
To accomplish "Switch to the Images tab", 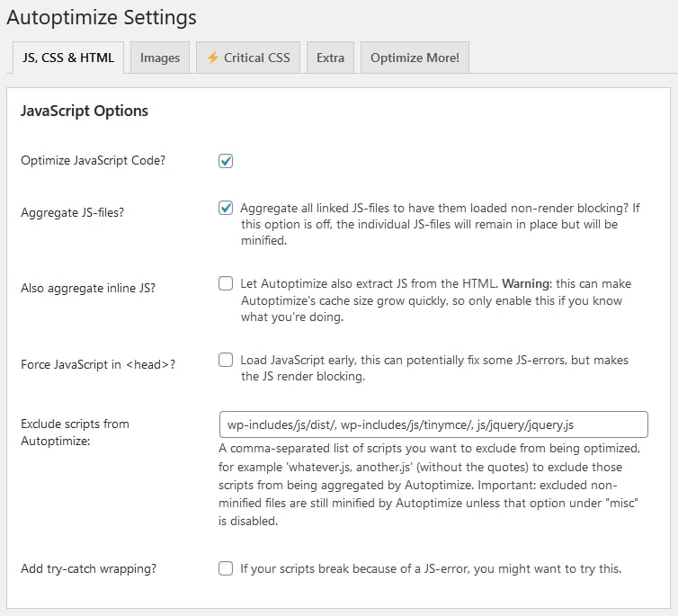I will point(160,58).
